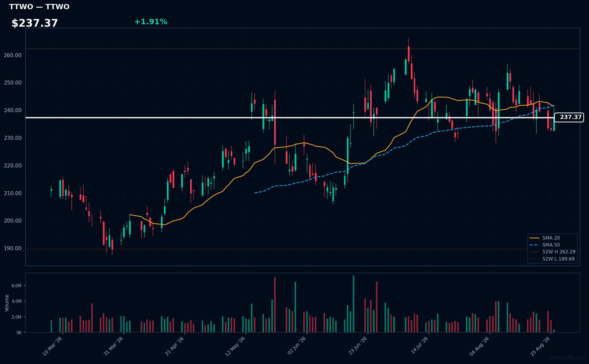Click the 4.0M volume axis label

17,301
